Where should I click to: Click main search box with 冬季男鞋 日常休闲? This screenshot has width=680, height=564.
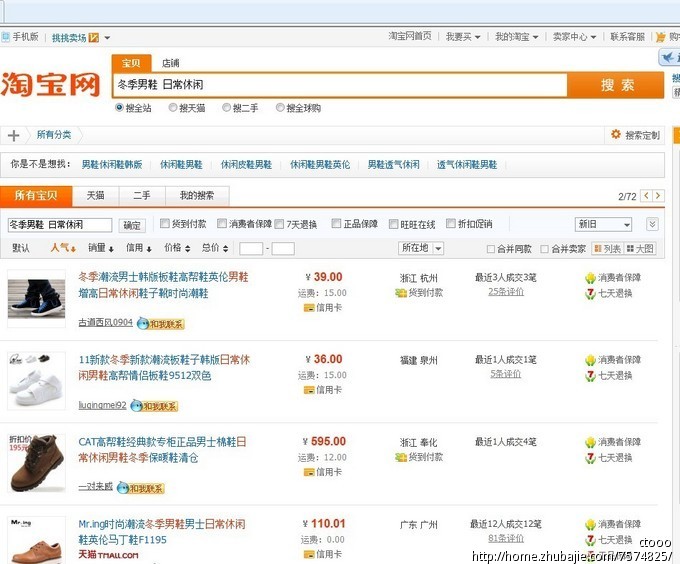(x=340, y=85)
